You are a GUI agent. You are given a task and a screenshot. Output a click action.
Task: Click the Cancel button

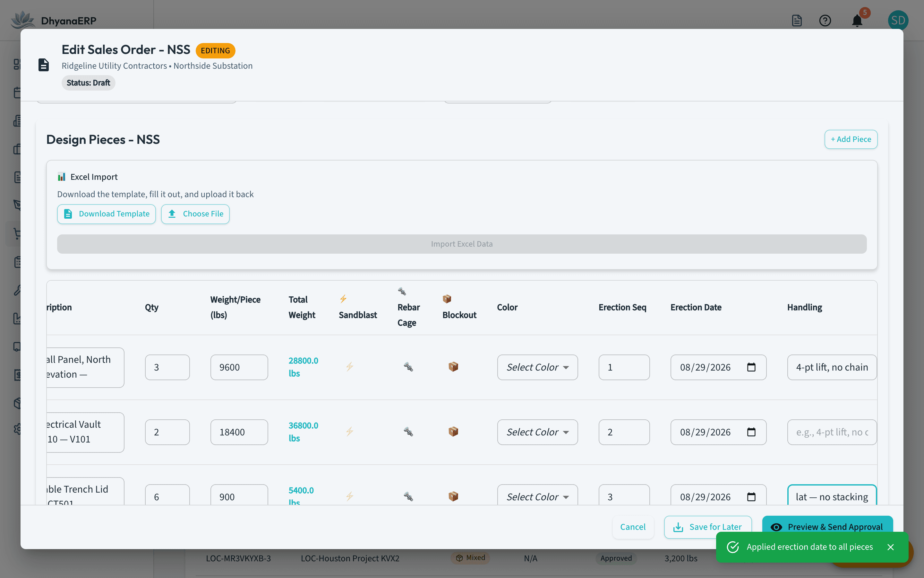coord(633,527)
